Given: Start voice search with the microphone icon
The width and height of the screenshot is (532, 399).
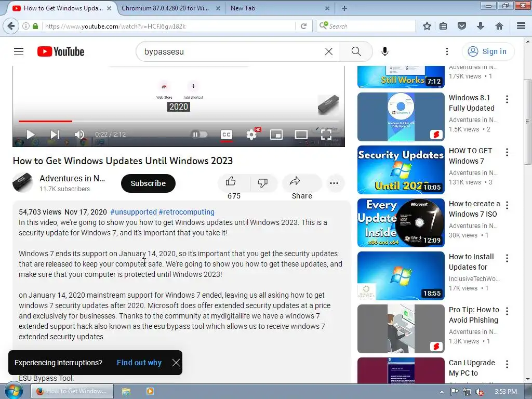Looking at the screenshot, I should (385, 51).
